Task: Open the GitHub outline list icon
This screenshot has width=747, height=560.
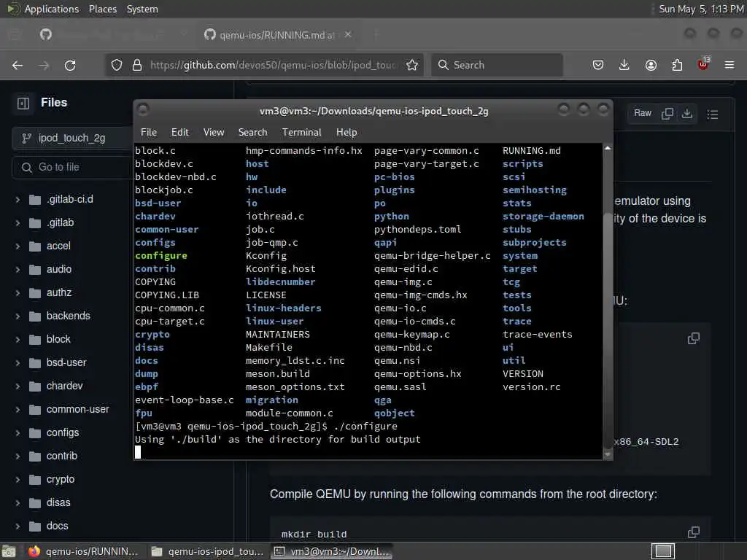Action: 713,114
